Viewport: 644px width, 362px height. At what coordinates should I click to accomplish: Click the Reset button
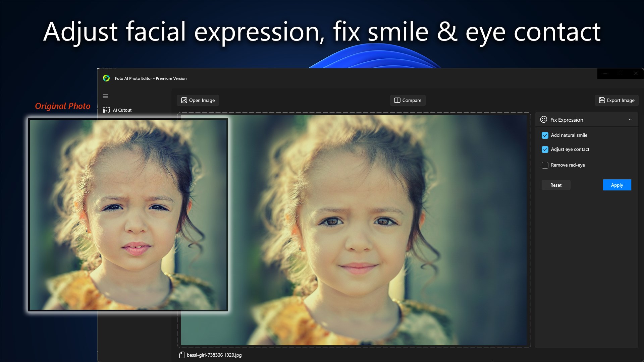pyautogui.click(x=556, y=185)
